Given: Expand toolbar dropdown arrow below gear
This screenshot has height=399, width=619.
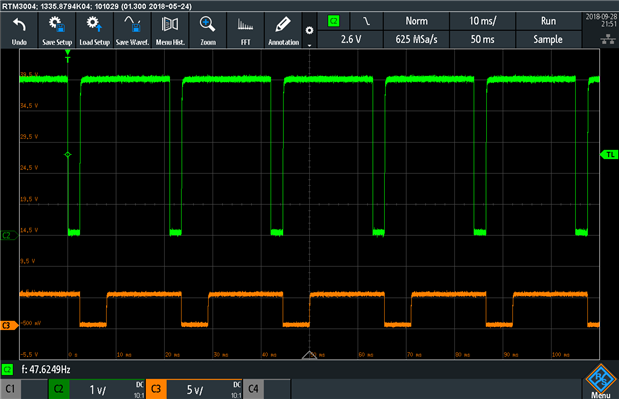Looking at the screenshot, I should (x=310, y=45).
